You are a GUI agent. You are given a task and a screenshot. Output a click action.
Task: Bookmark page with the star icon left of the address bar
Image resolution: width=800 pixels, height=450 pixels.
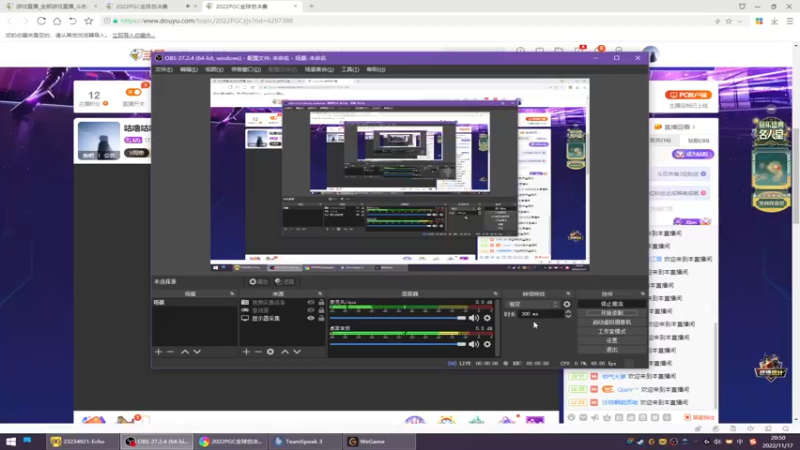89,21
